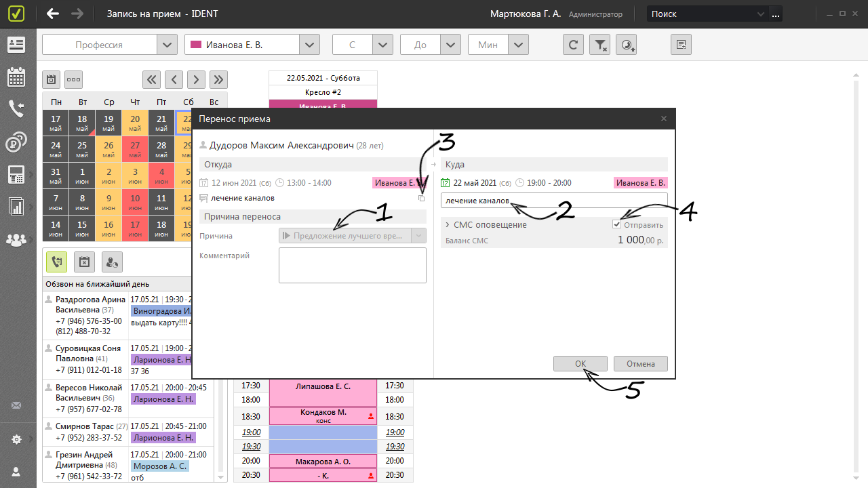Click the clock-with-arrow toolbar icon
The width and height of the screenshot is (868, 488).
coord(627,45)
